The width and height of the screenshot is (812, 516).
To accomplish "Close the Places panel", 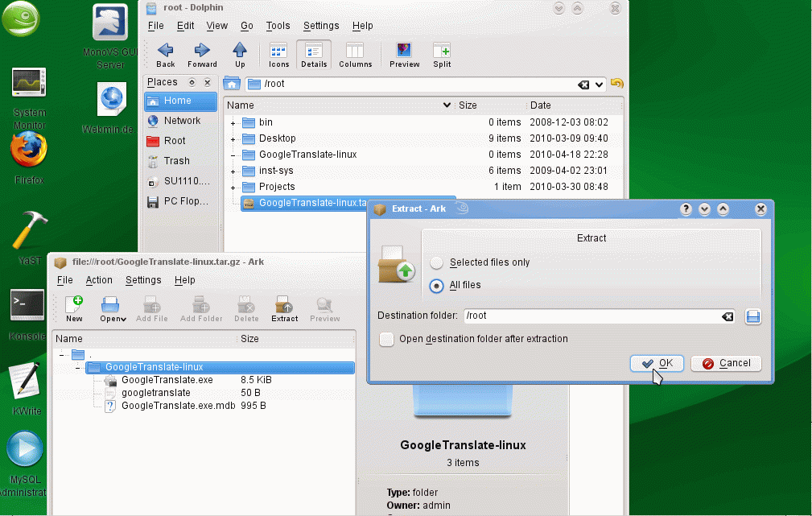I will coord(207,83).
